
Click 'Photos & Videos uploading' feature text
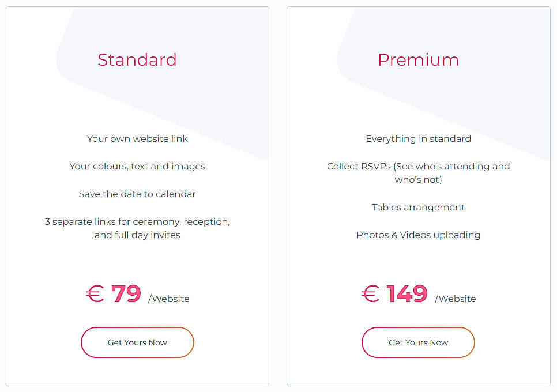[418, 235]
